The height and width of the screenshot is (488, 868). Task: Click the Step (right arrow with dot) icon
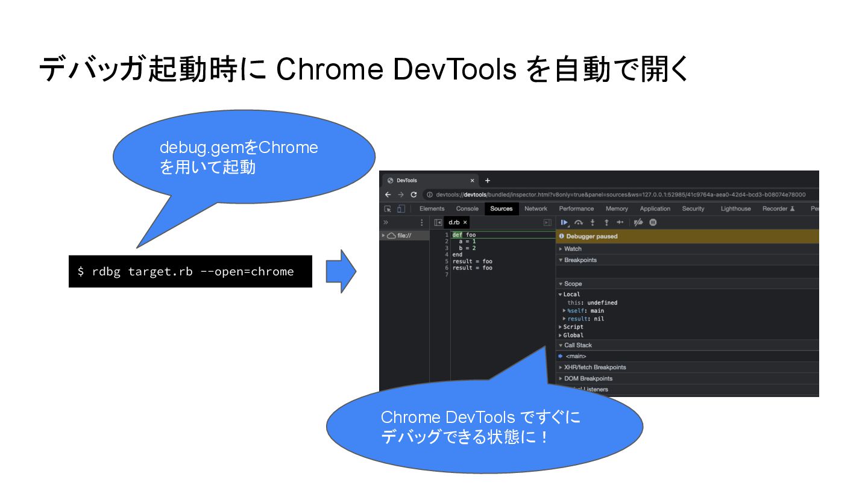[x=620, y=222]
